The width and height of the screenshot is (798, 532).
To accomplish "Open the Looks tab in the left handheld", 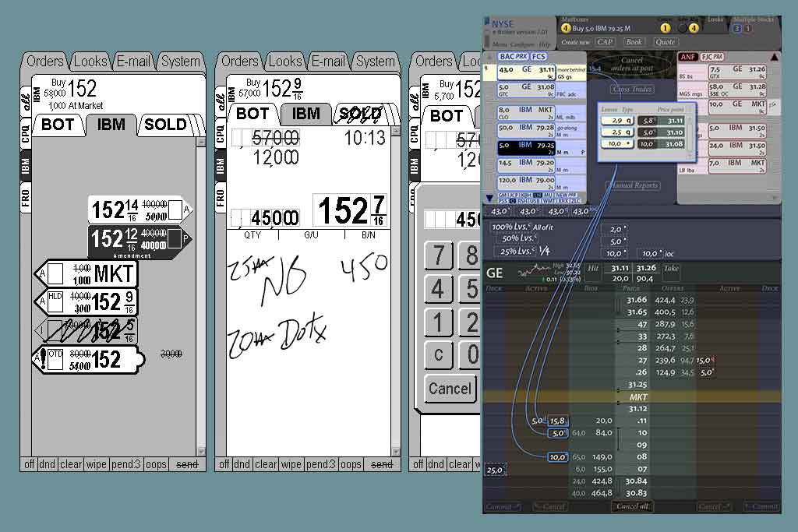I will tap(90, 62).
